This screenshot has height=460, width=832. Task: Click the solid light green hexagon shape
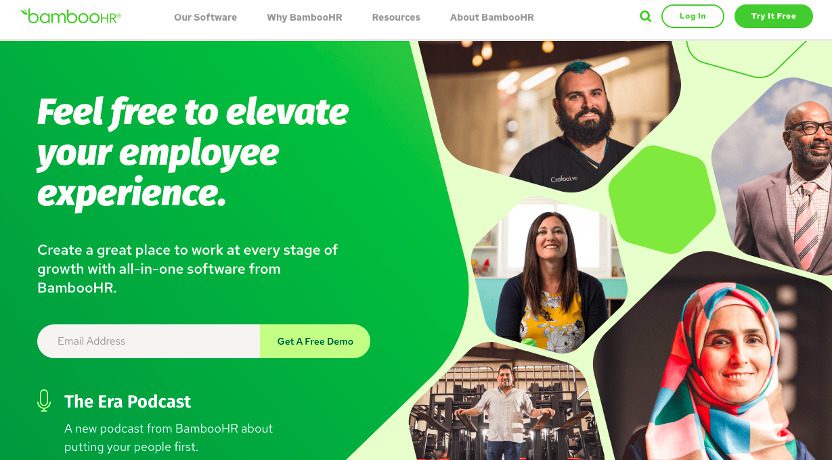coord(662,199)
